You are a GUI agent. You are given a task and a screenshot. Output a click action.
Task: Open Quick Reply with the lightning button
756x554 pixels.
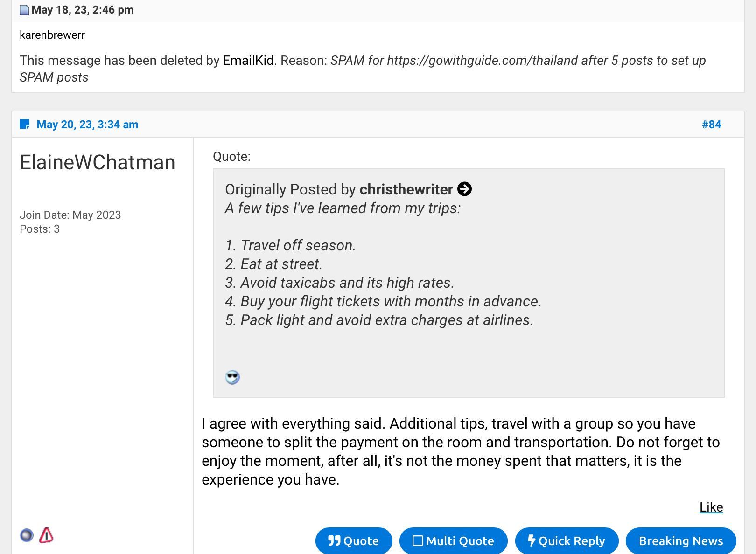(x=567, y=541)
